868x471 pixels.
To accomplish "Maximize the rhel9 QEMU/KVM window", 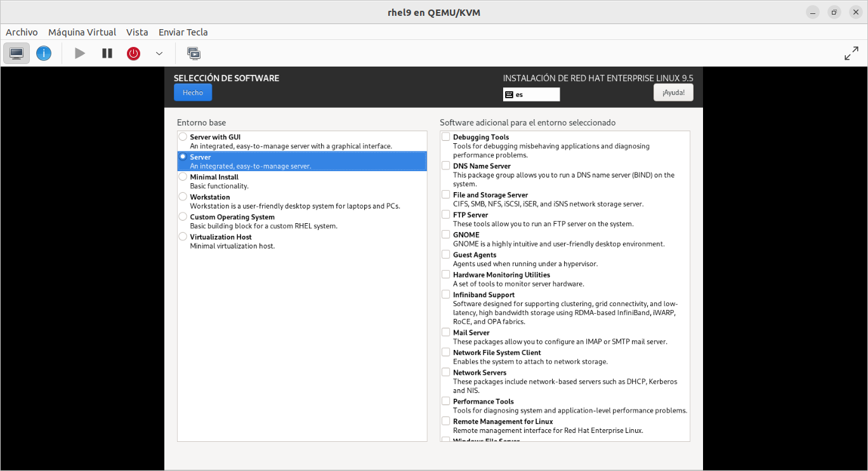I will (x=834, y=12).
